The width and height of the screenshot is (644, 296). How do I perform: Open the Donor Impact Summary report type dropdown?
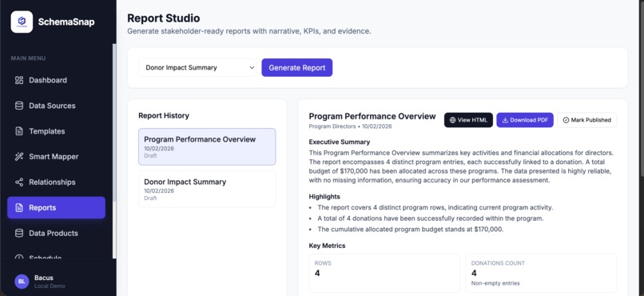197,67
